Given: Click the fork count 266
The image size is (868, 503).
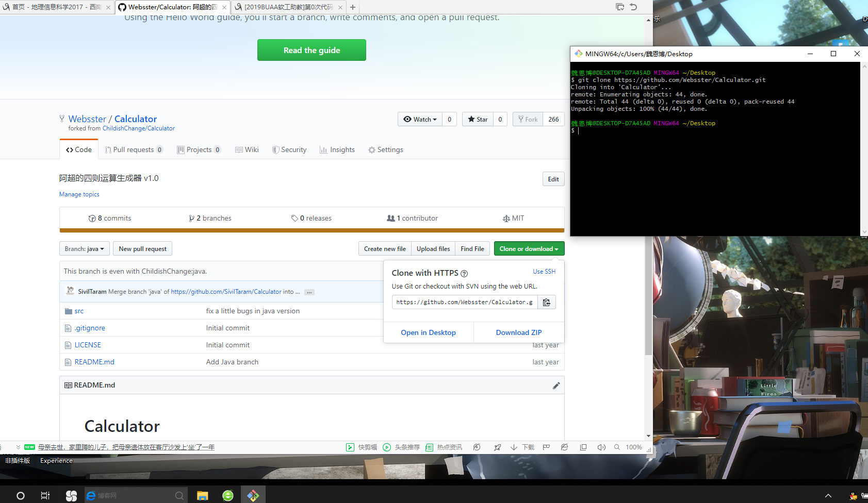Looking at the screenshot, I should 553,119.
